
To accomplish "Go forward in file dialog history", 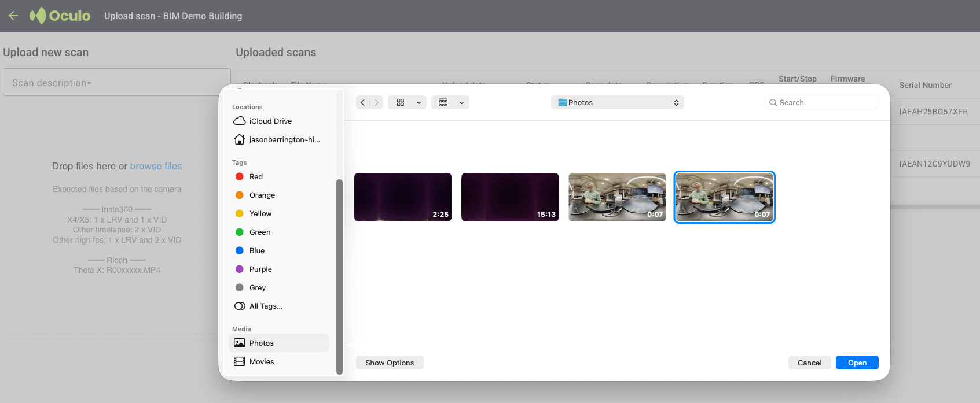I will 377,102.
